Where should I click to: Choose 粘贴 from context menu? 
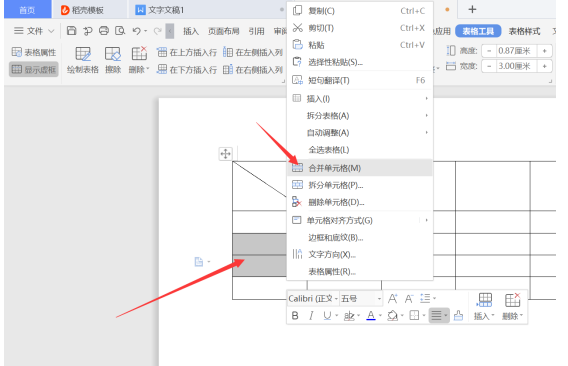pos(360,45)
